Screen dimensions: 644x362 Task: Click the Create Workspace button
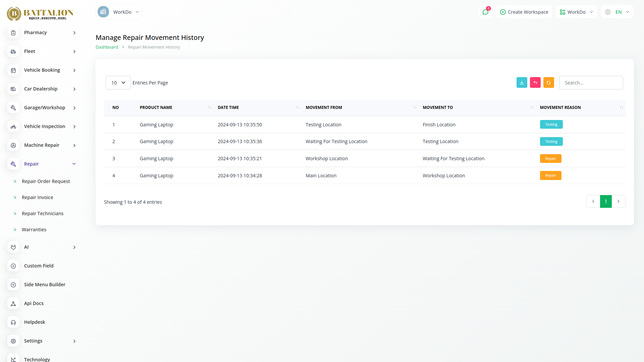pos(524,12)
